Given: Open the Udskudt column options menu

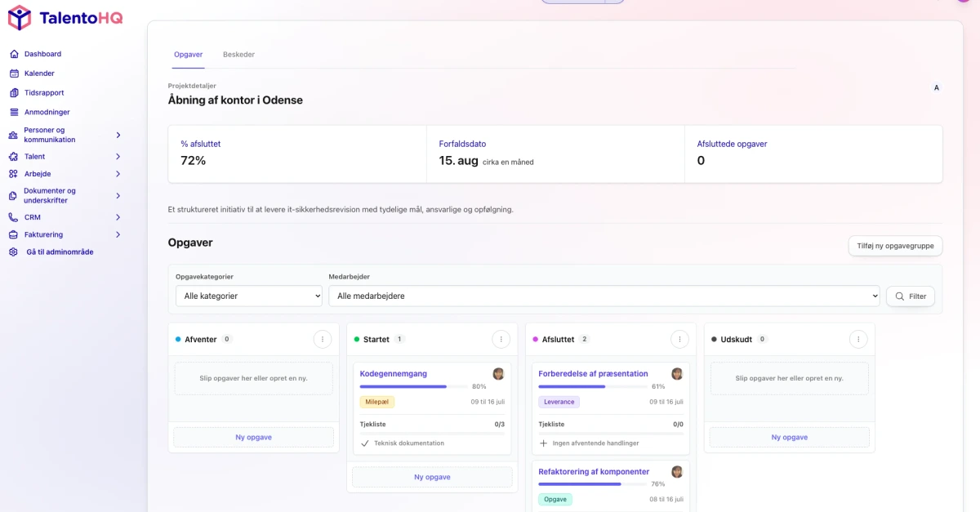Looking at the screenshot, I should [858, 339].
